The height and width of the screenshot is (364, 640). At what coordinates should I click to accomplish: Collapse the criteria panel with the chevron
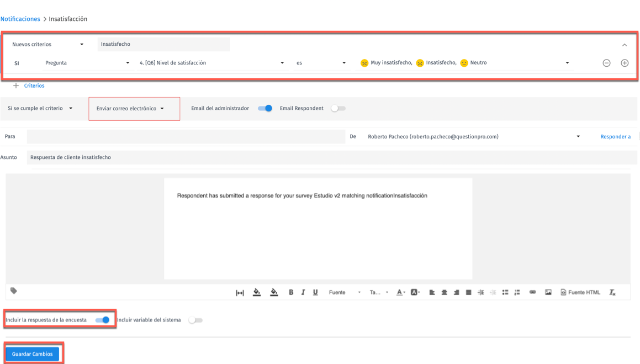(625, 45)
